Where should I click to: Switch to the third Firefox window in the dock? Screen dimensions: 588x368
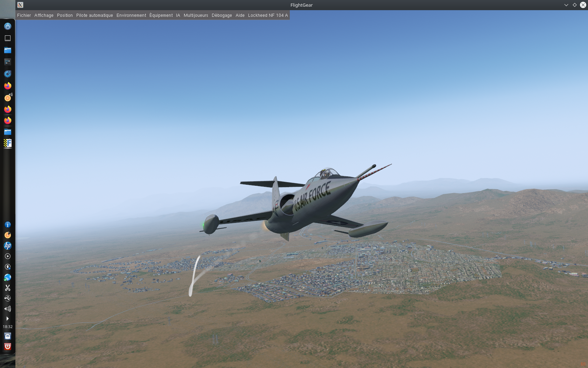pyautogui.click(x=8, y=121)
